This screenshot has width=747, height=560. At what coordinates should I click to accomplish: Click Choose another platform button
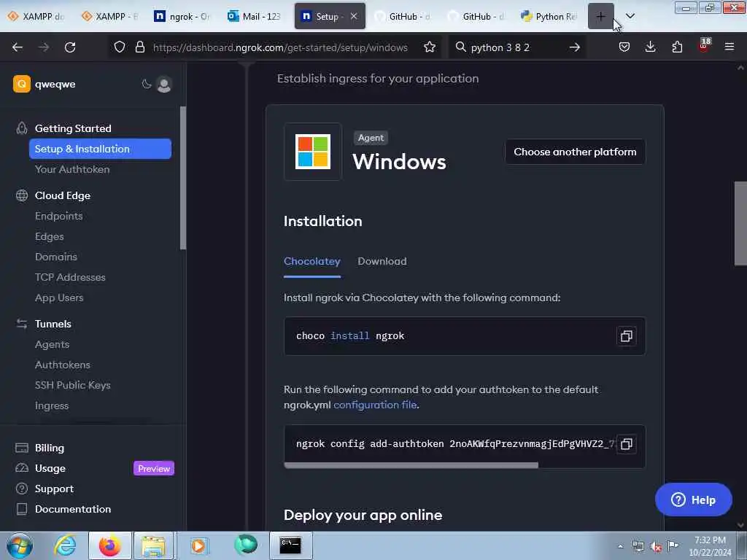pyautogui.click(x=575, y=152)
